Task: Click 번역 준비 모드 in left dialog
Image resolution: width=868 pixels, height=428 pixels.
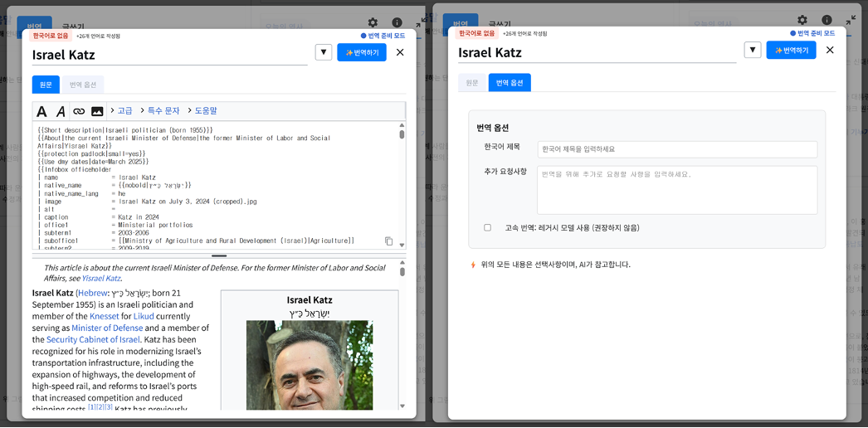Action: [x=383, y=36]
